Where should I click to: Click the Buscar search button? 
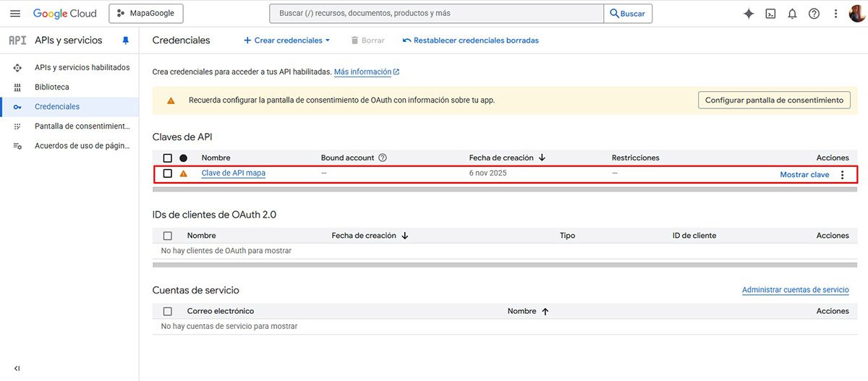(x=628, y=14)
